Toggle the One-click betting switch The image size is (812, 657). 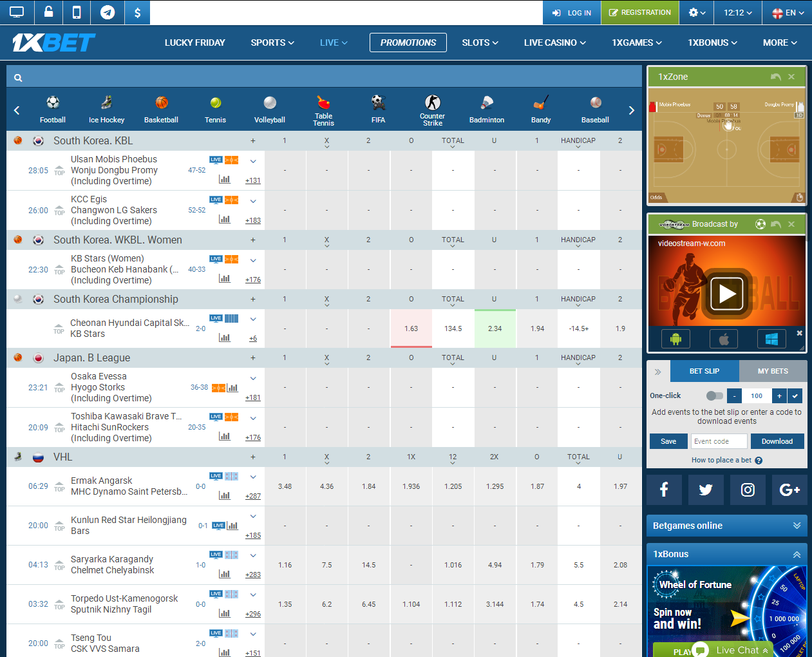point(714,396)
